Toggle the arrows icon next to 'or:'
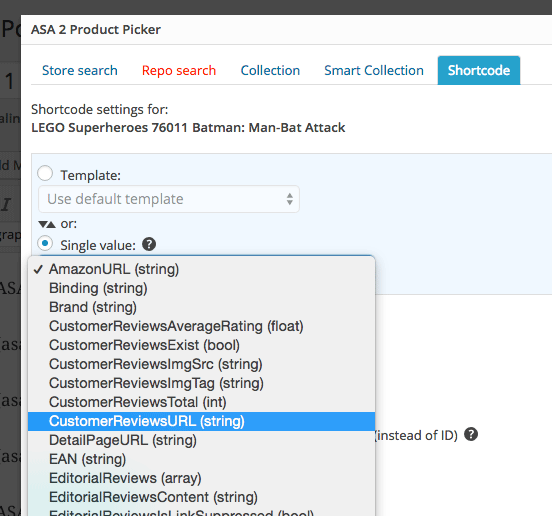 [47, 224]
